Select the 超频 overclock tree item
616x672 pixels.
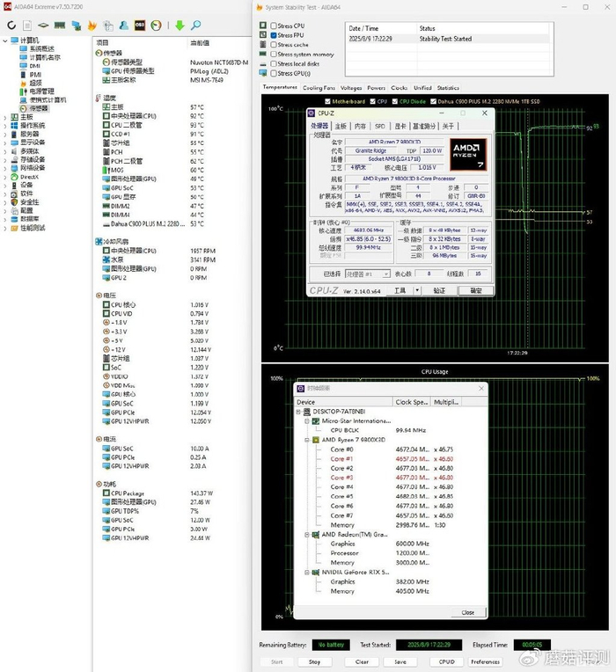pyautogui.click(x=35, y=83)
